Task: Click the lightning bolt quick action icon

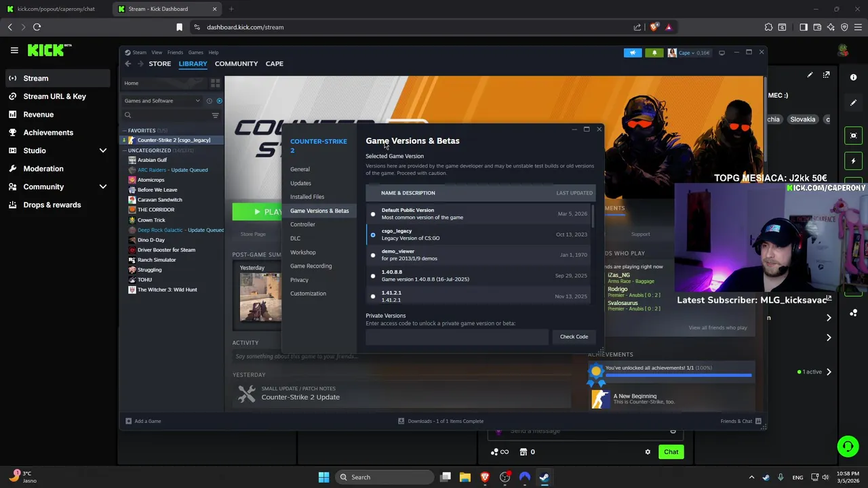Action: tap(853, 161)
